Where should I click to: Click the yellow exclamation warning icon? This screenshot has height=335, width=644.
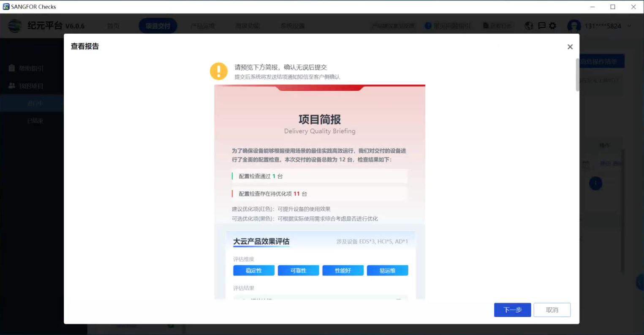point(219,71)
